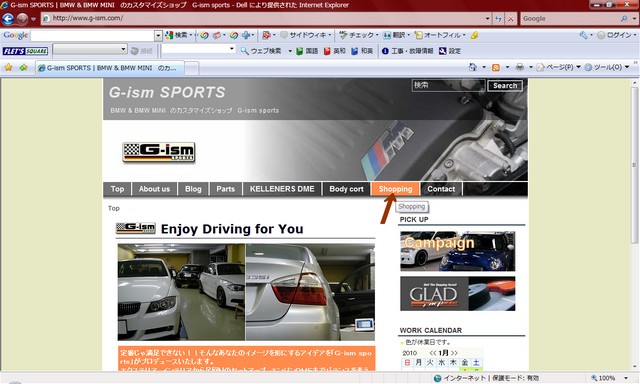Expand the Google toolbar search box dropdown
This screenshot has height=384, width=640.
158,36
